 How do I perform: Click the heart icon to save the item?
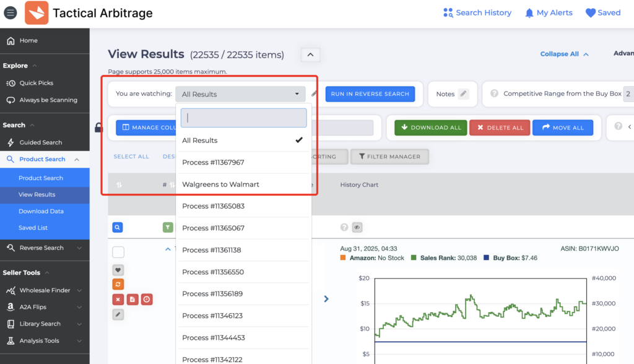pos(118,270)
